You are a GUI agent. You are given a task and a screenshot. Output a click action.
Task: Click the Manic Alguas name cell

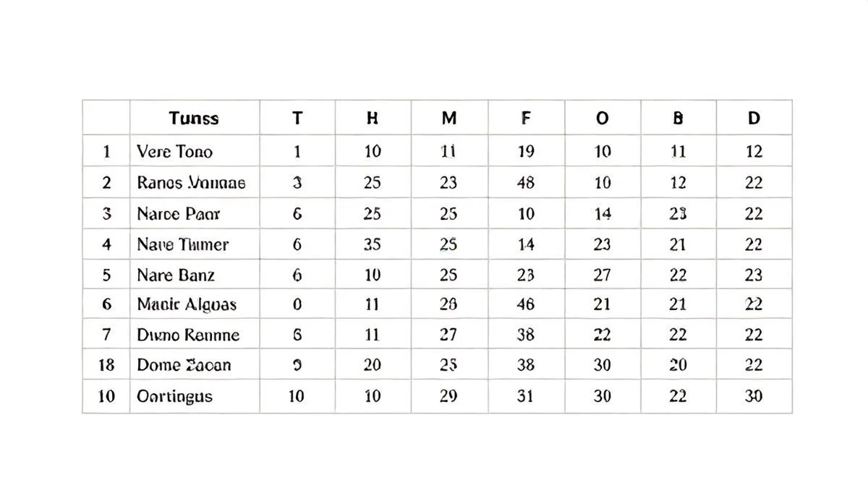pos(187,304)
